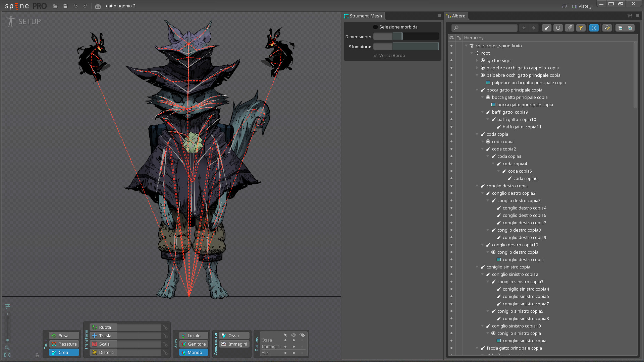Image resolution: width=644 pixels, height=362 pixels.
Task: Click the paperclip attachment filter icon
Action: (570, 28)
